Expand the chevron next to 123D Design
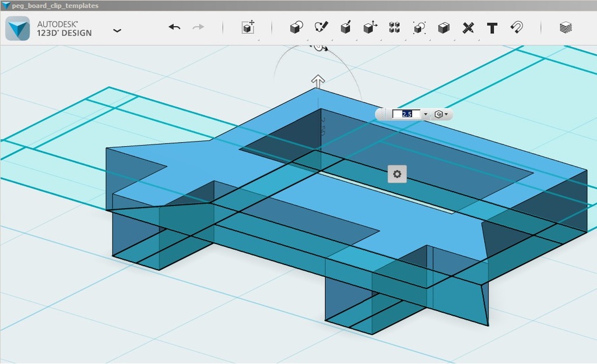The height and width of the screenshot is (364, 597). point(117,30)
